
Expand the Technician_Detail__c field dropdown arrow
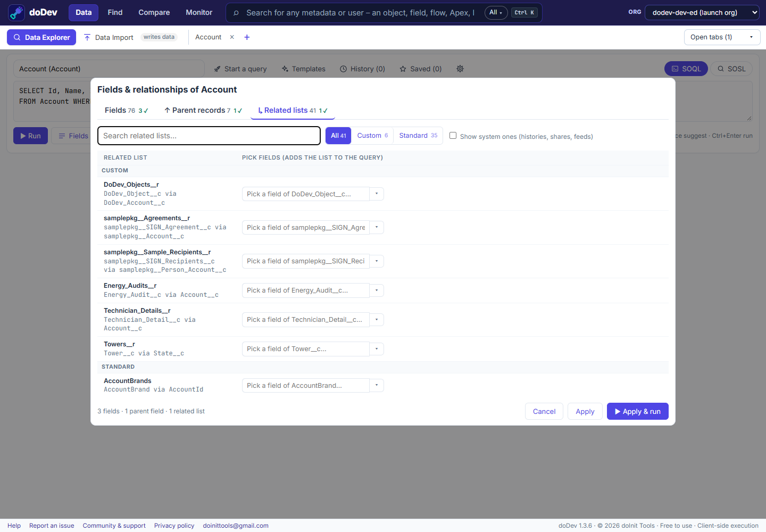point(377,320)
